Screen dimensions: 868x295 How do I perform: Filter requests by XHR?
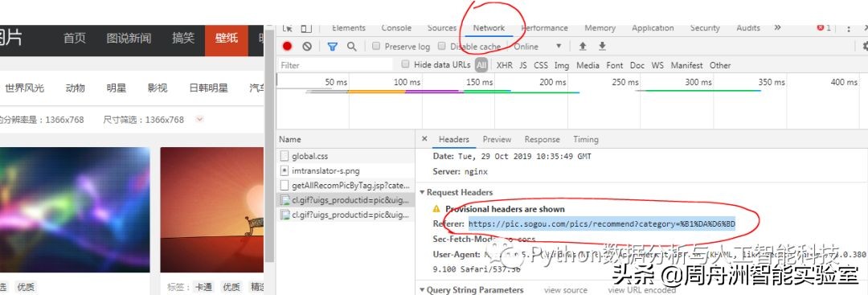click(x=504, y=65)
